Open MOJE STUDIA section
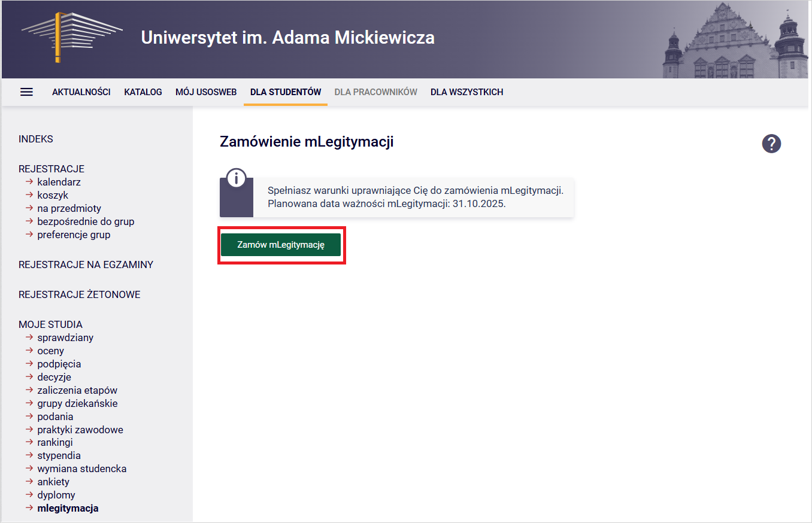 coord(50,324)
